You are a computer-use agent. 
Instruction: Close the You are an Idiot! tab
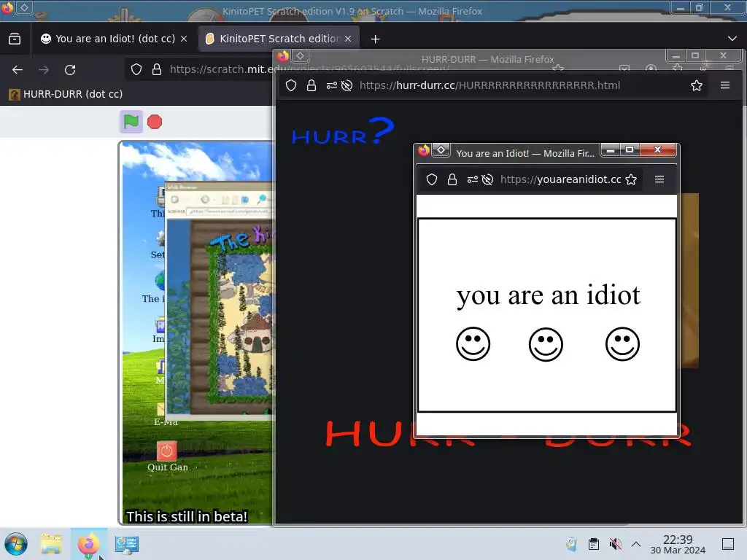pos(184,39)
